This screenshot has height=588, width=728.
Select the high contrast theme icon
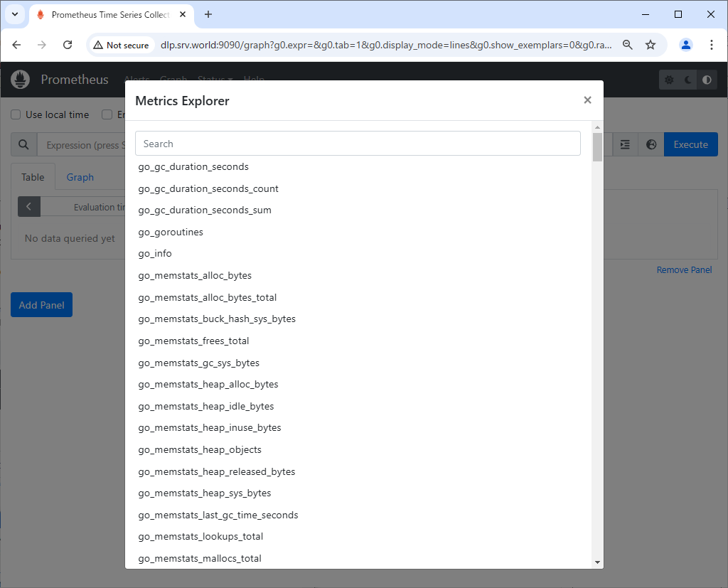(x=707, y=80)
